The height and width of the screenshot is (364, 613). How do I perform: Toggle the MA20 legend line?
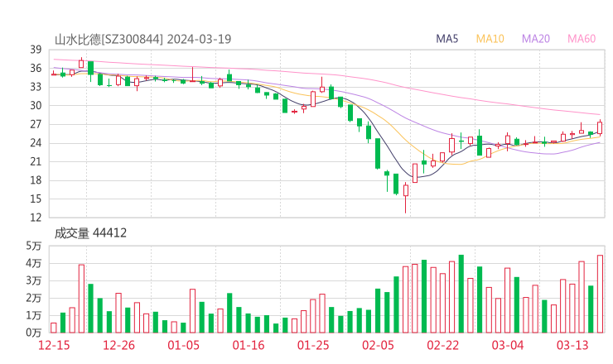pos(536,39)
